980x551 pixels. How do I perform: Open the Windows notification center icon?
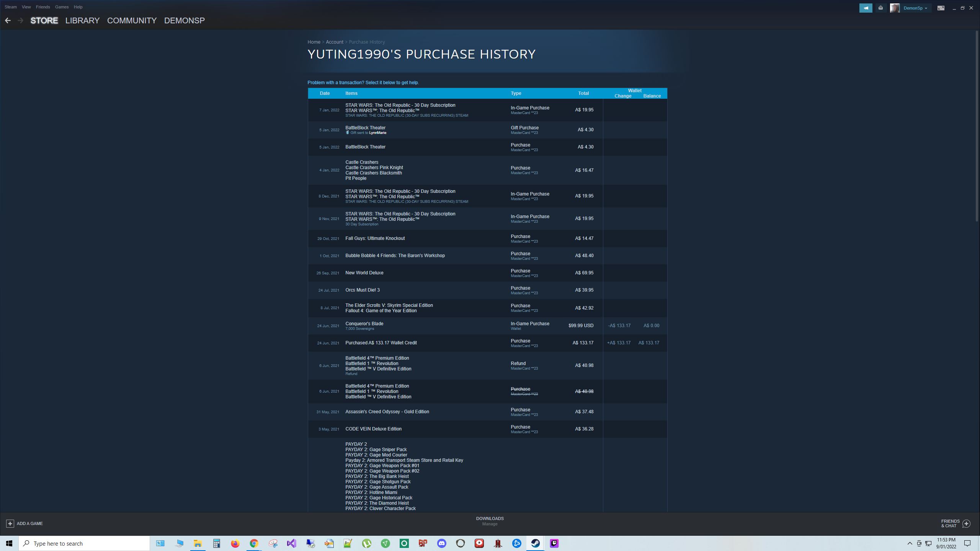(x=967, y=543)
